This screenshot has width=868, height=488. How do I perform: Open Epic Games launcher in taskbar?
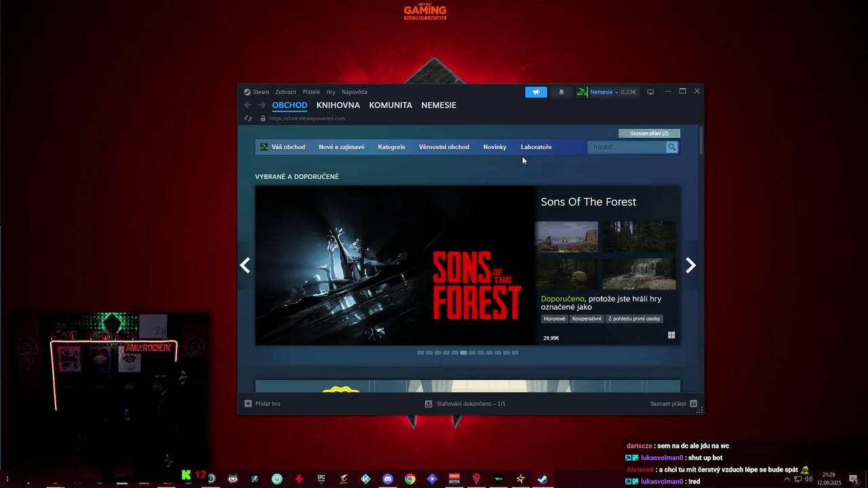321,479
